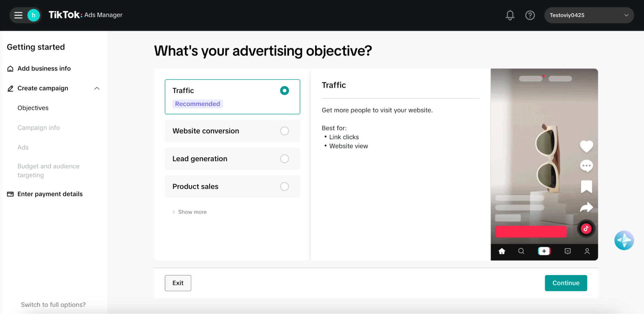Go to Campaign info step
The width and height of the screenshot is (644, 314).
pyautogui.click(x=39, y=128)
